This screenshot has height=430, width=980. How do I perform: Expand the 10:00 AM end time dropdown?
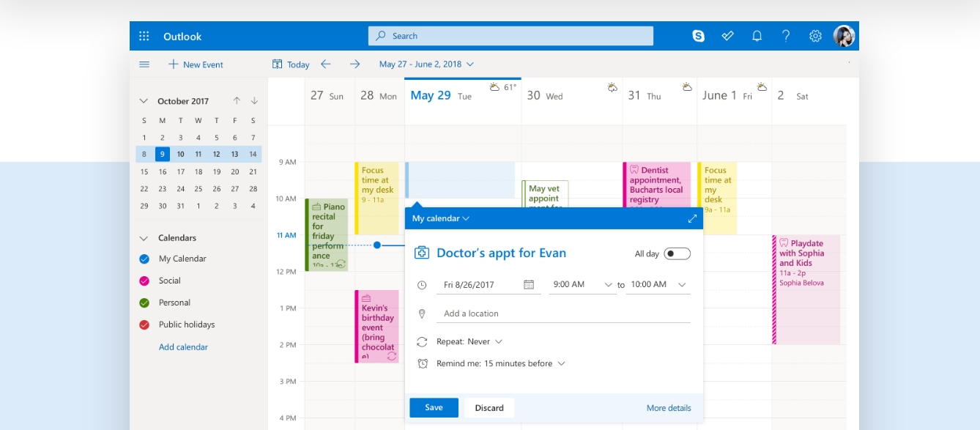pyautogui.click(x=682, y=284)
